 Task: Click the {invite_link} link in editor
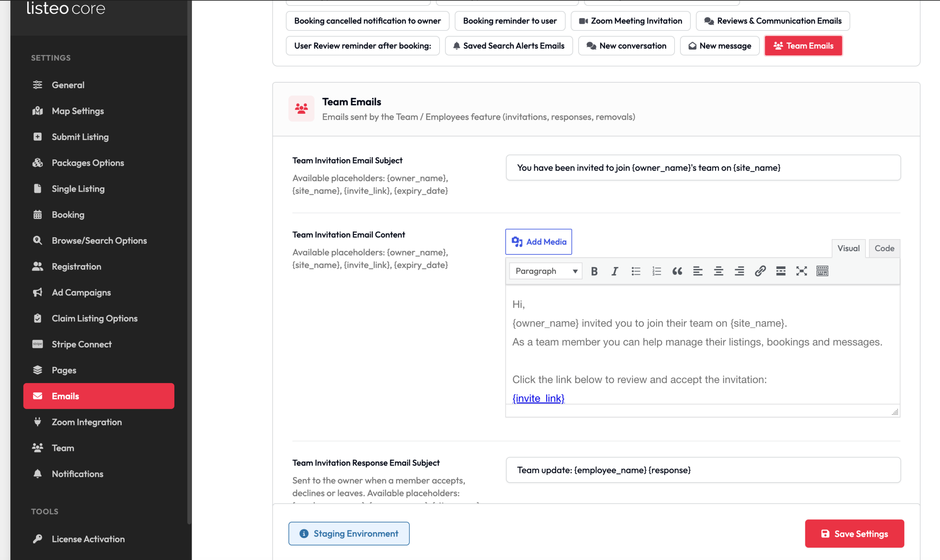pos(538,398)
